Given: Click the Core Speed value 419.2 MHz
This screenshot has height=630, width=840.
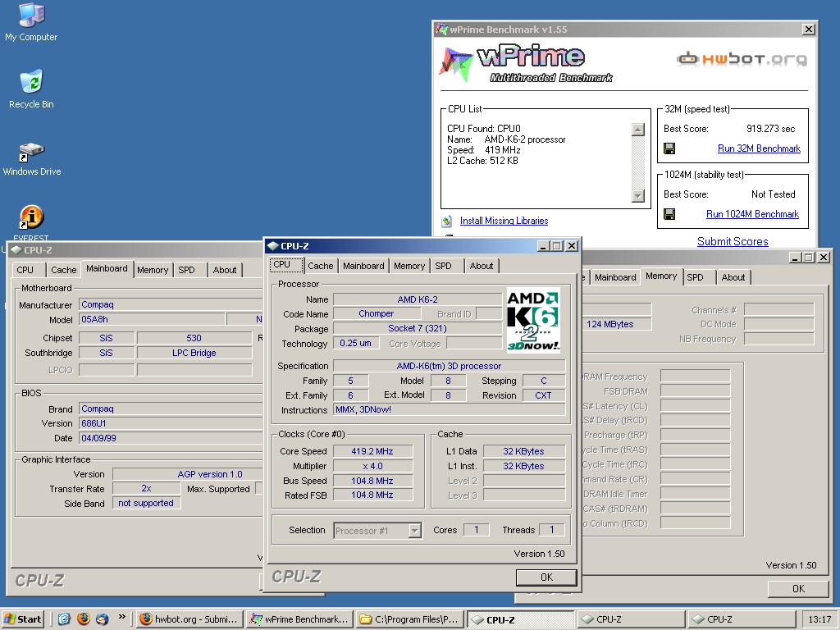Looking at the screenshot, I should click(x=372, y=451).
